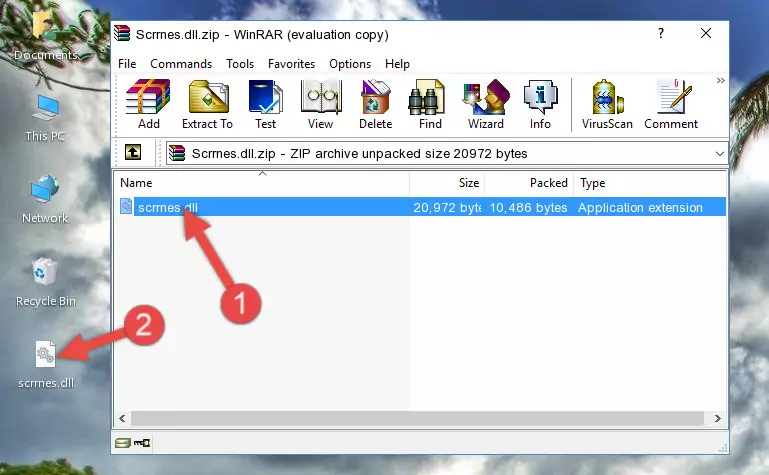This screenshot has width=769, height=475.
Task: Click the WinRAR title bar icon
Action: [122, 34]
